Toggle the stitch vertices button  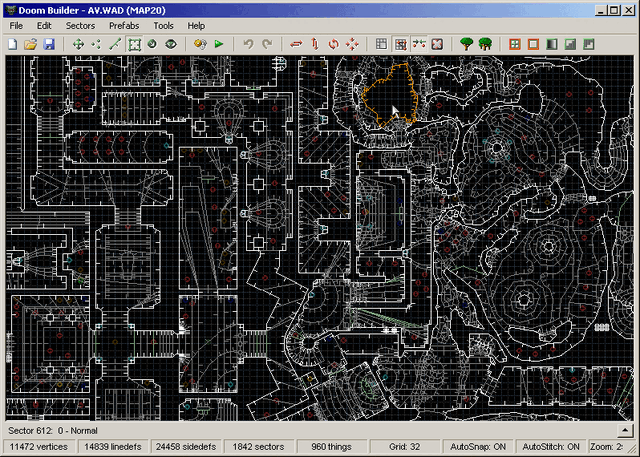(419, 44)
